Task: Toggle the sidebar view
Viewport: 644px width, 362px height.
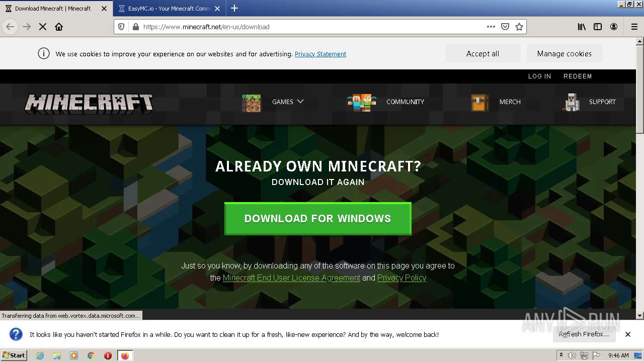Action: click(x=598, y=27)
